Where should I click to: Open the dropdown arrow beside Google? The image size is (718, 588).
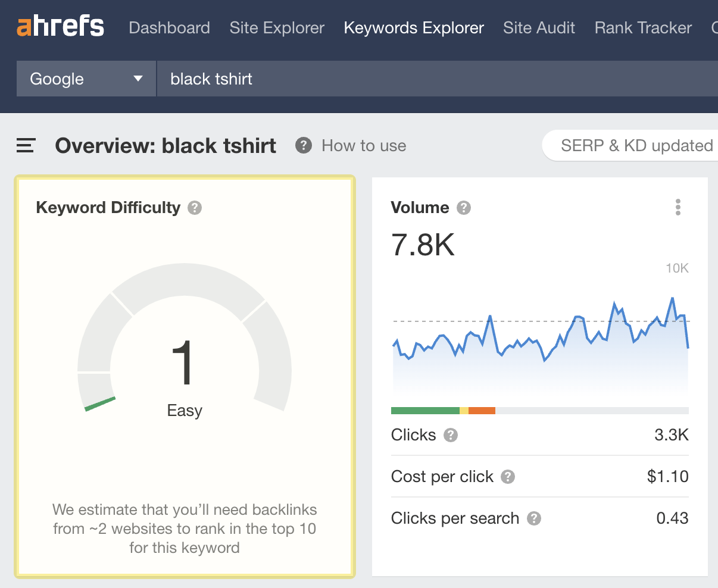click(x=139, y=78)
